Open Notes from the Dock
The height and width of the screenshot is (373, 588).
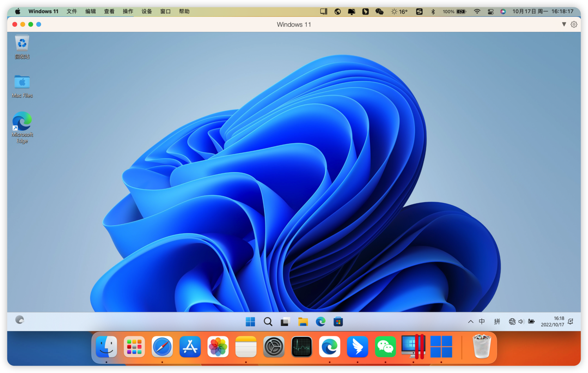click(246, 347)
